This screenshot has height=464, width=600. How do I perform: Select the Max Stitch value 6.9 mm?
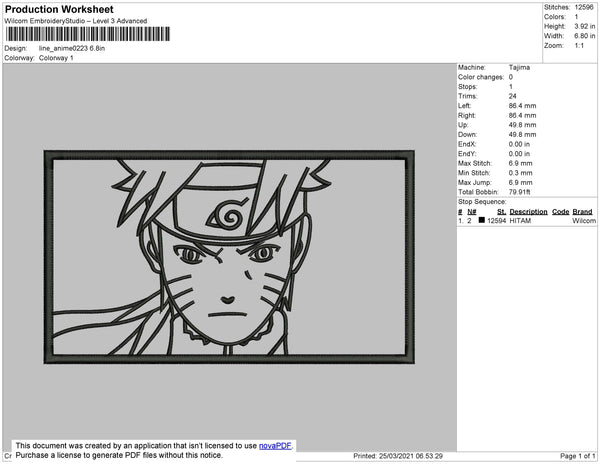tap(520, 163)
